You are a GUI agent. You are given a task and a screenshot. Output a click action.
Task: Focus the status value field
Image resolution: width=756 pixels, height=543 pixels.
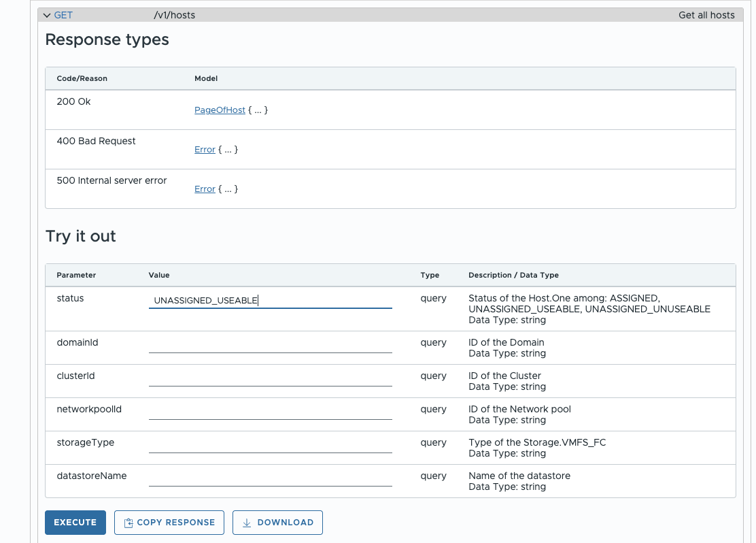coord(270,300)
